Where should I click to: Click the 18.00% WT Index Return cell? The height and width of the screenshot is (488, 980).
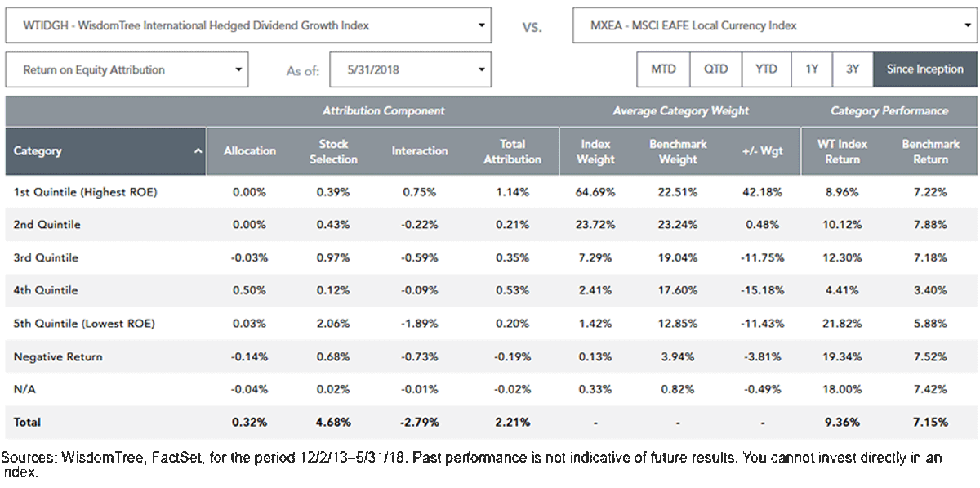click(x=842, y=389)
